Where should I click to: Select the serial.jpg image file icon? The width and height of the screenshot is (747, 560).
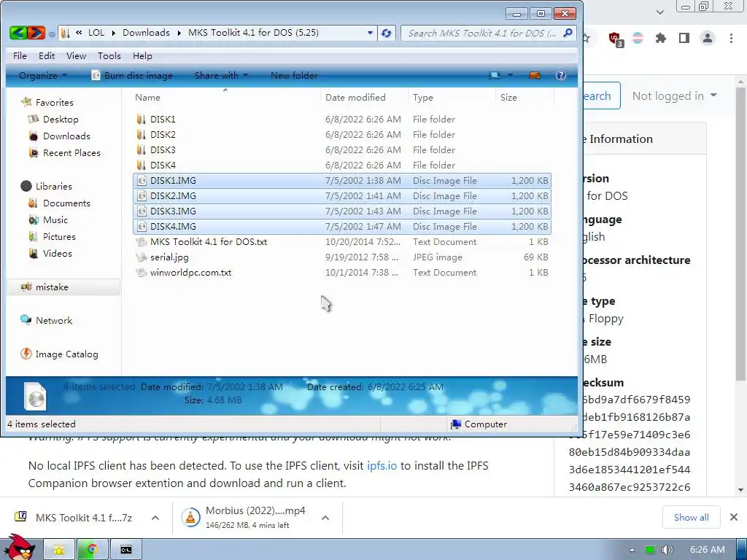(142, 257)
